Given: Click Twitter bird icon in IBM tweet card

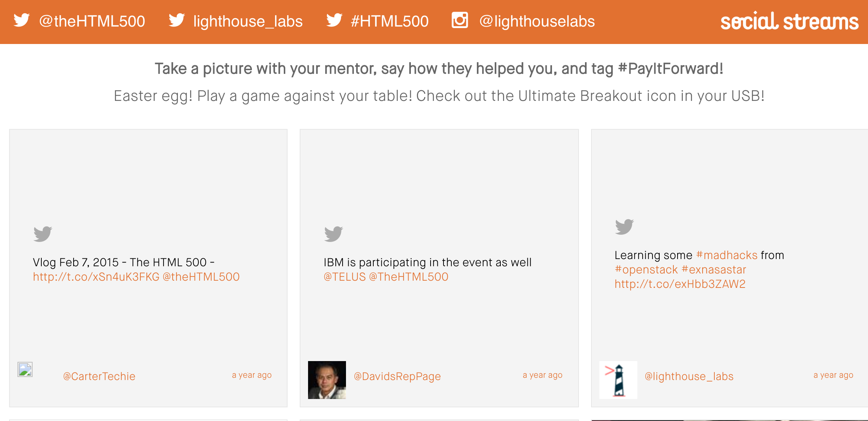Looking at the screenshot, I should pos(333,234).
